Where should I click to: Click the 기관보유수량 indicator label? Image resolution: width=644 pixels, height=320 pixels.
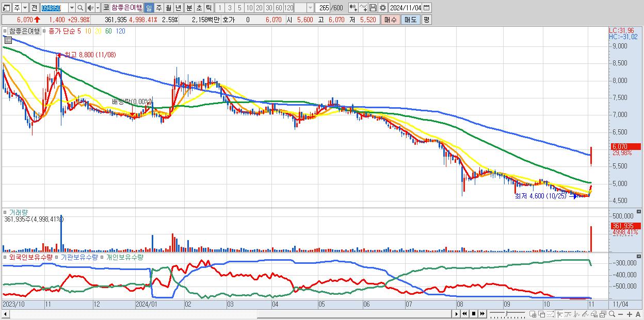point(79,257)
